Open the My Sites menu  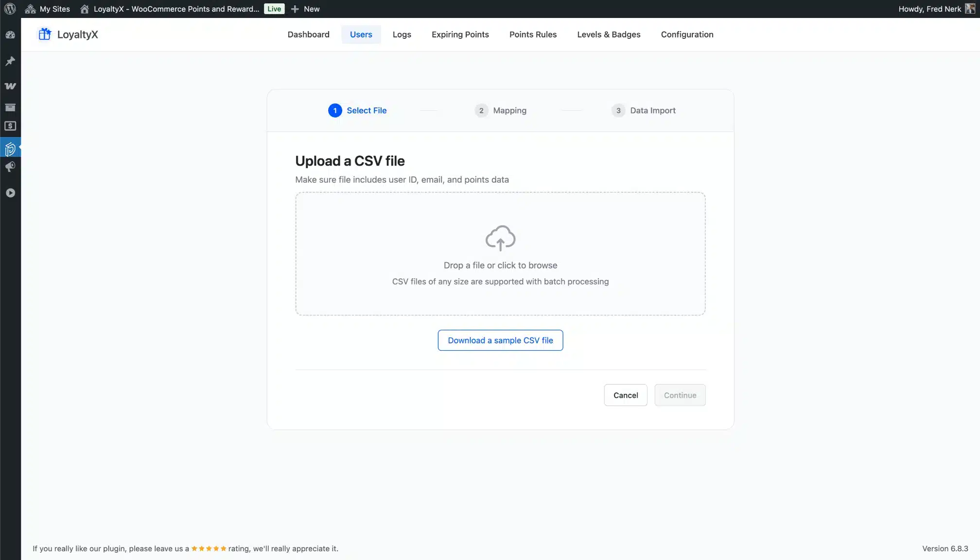point(48,9)
